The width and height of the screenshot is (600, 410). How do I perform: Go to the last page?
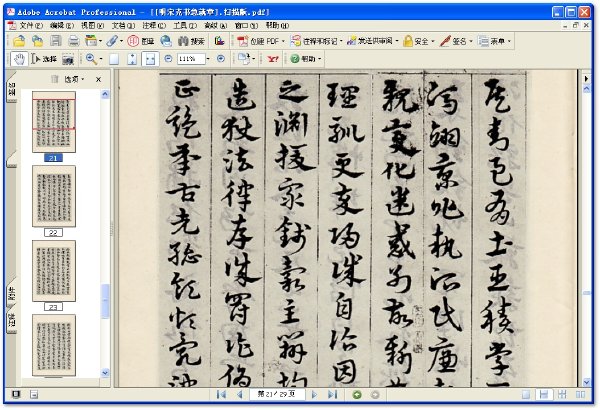point(333,394)
